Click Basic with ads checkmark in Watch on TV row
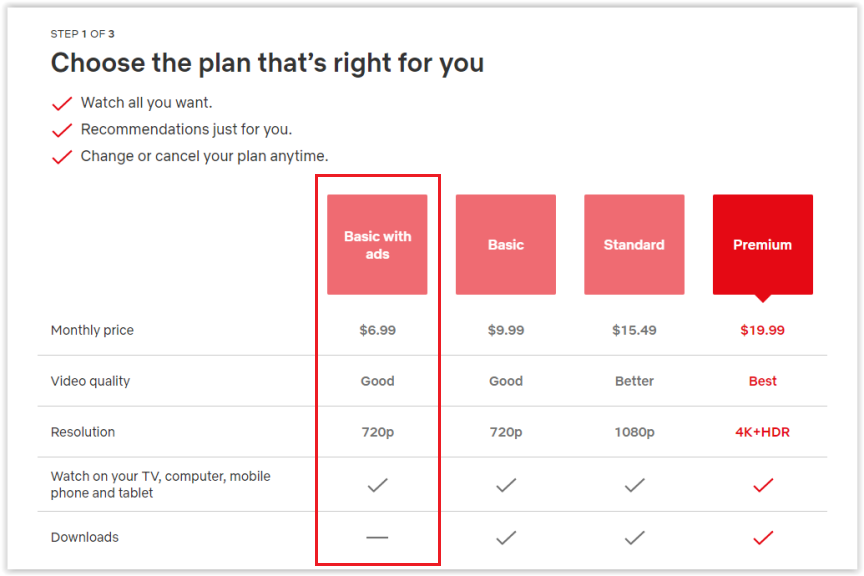Image resolution: width=864 pixels, height=576 pixels. [377, 485]
